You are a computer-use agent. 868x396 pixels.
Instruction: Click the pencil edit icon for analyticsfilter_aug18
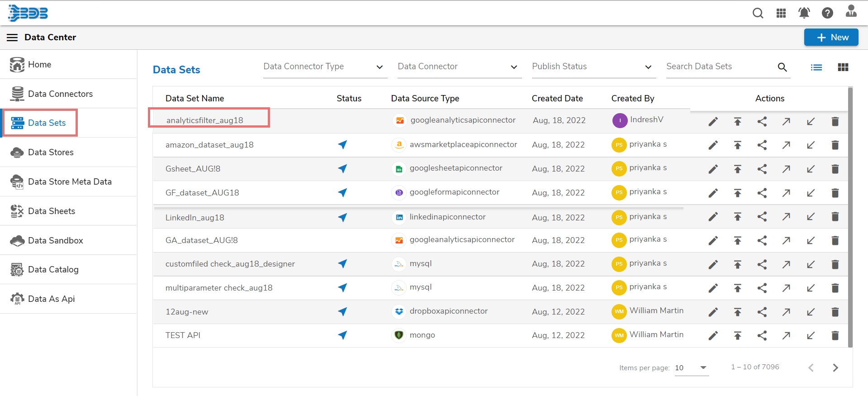point(713,121)
